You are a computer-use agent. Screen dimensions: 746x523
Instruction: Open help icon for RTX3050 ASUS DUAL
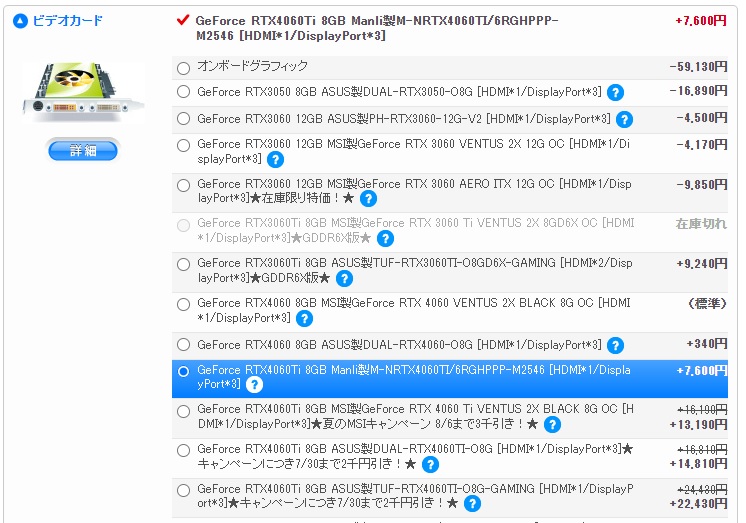(x=615, y=92)
